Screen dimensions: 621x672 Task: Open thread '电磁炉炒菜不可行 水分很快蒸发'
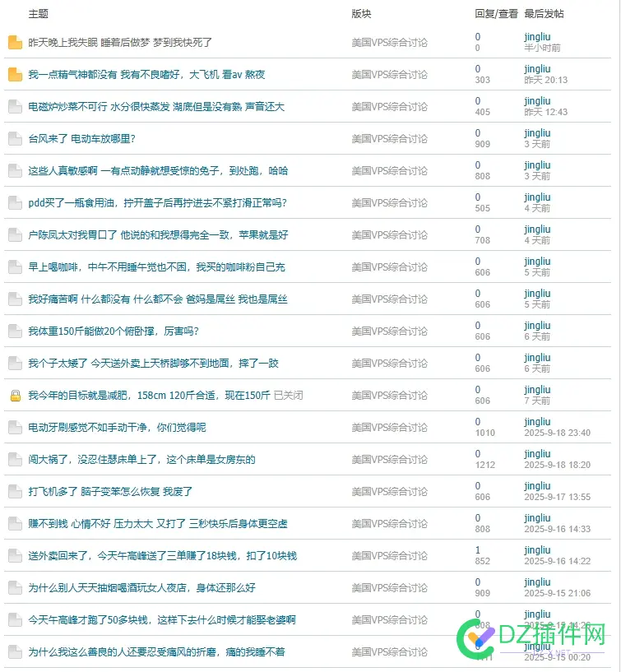pyautogui.click(x=156, y=107)
